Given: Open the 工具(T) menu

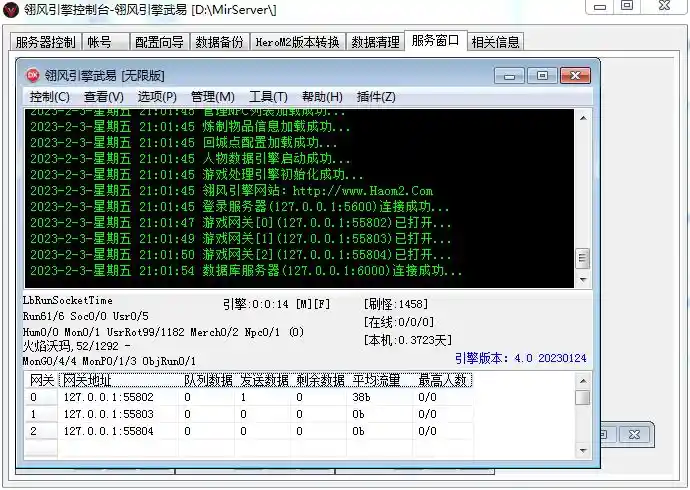Looking at the screenshot, I should click(x=268, y=97).
